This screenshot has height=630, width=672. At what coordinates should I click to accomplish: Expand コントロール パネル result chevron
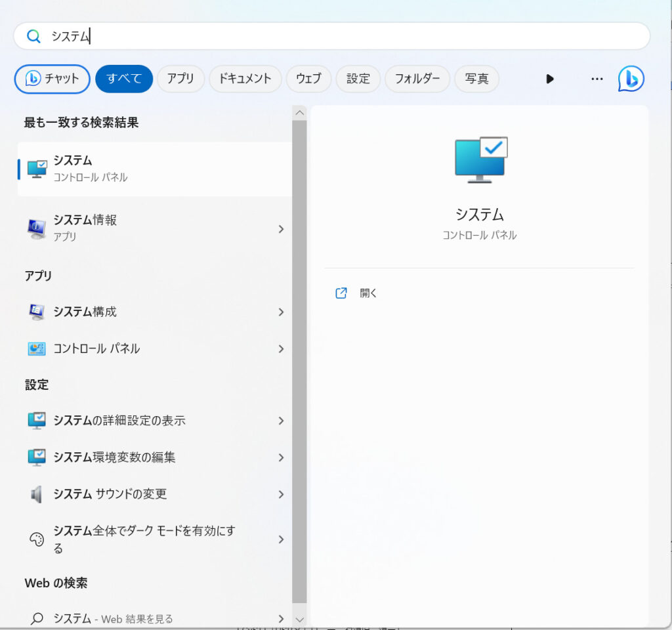coord(281,349)
